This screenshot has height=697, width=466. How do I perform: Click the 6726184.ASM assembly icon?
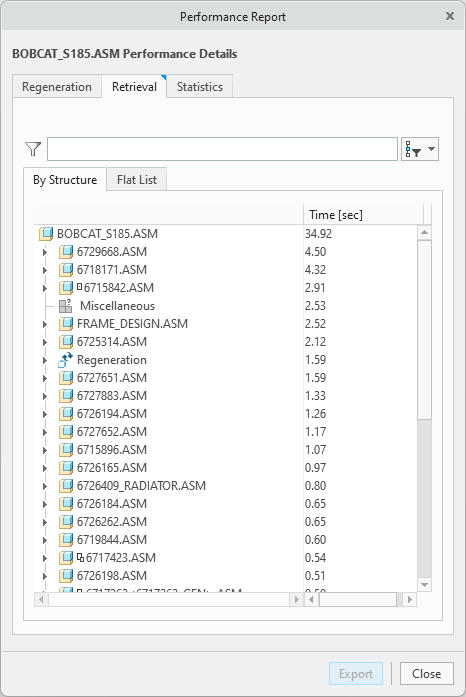[66, 504]
